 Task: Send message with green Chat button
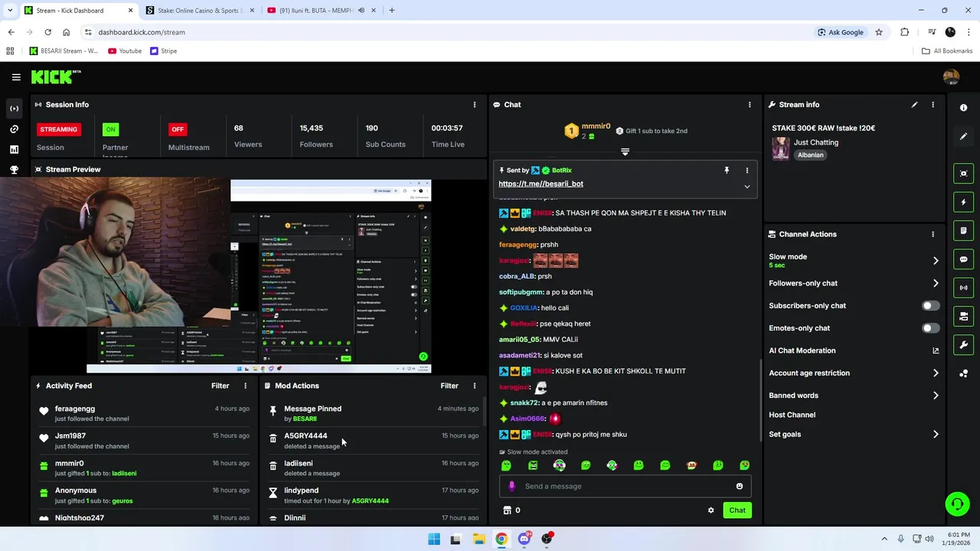737,510
